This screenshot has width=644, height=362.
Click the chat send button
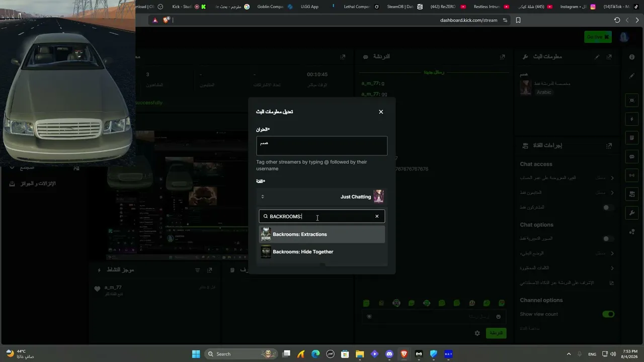click(x=496, y=333)
